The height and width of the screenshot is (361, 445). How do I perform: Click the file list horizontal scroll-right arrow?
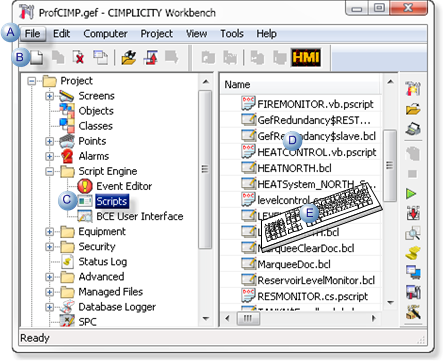(x=374, y=319)
